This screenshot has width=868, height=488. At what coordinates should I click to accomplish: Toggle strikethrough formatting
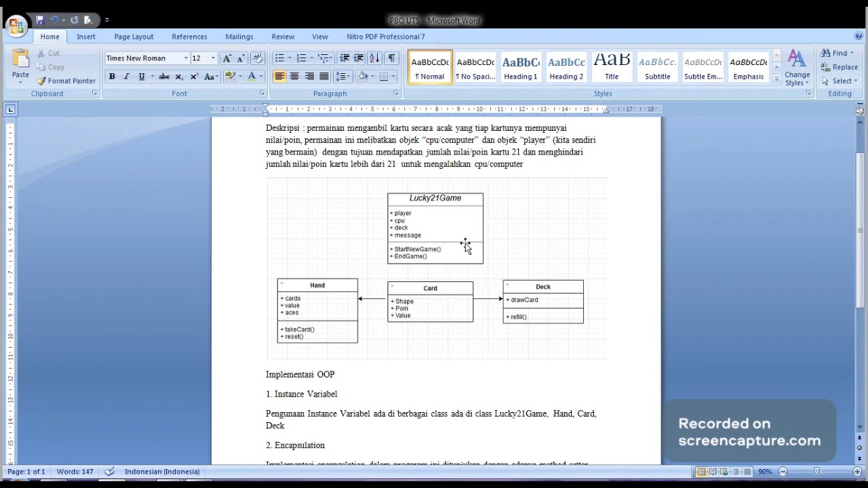point(164,77)
